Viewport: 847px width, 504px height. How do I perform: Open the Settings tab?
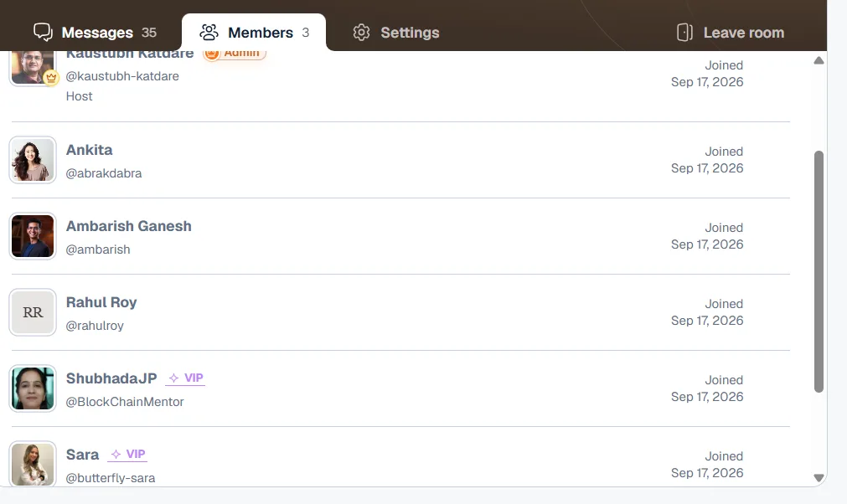[396, 33]
